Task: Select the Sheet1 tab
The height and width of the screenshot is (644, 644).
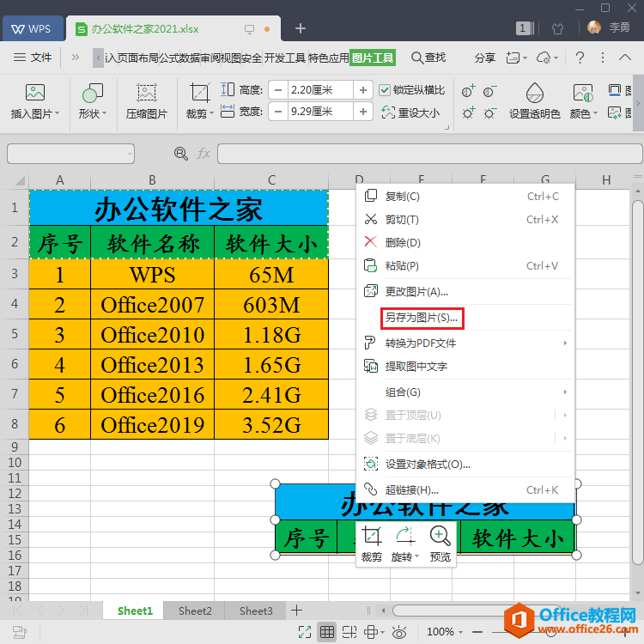Action: coord(135,611)
